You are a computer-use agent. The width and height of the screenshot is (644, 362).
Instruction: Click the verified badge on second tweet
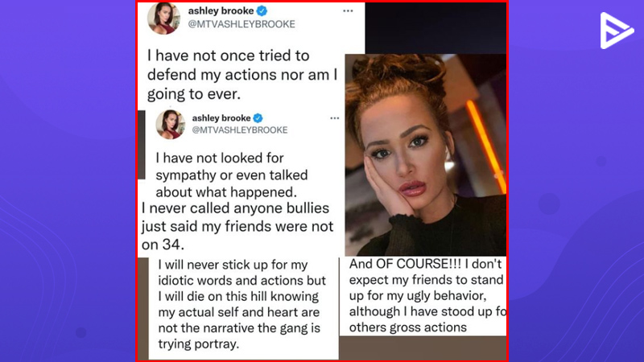258,118
